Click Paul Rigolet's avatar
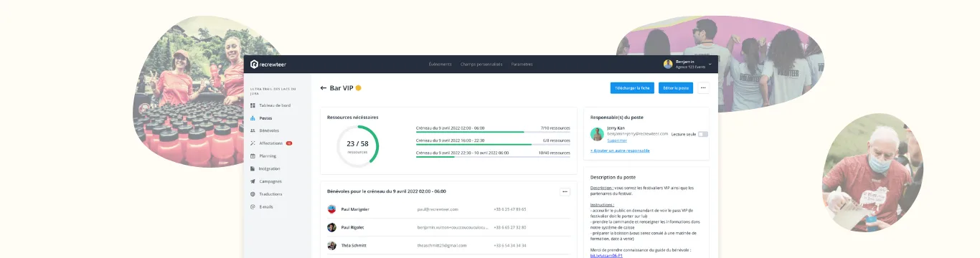Image resolution: width=980 pixels, height=258 pixels. pyautogui.click(x=331, y=227)
